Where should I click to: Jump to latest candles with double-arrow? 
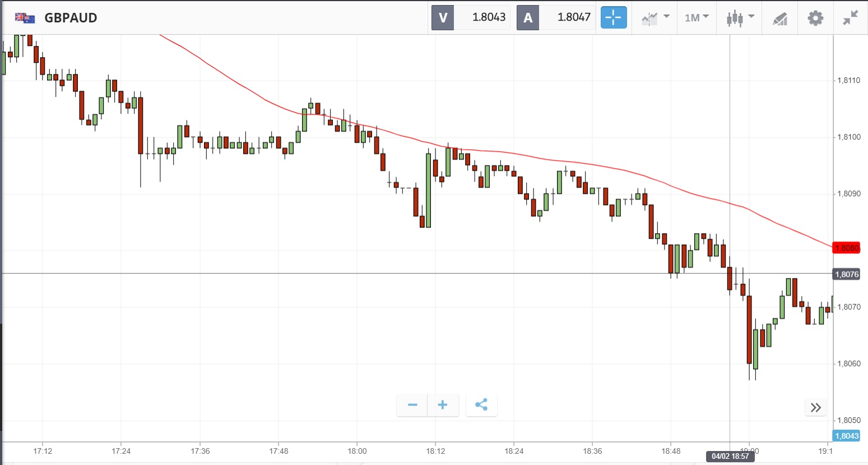click(x=816, y=407)
